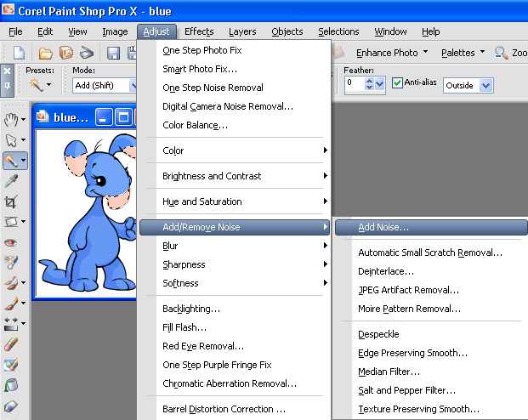Select the Crop tool
The width and height of the screenshot is (528, 420).
(10, 201)
